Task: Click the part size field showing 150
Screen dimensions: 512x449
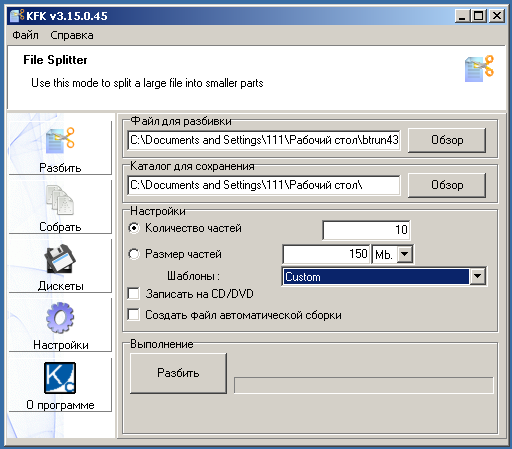Action: coord(326,254)
